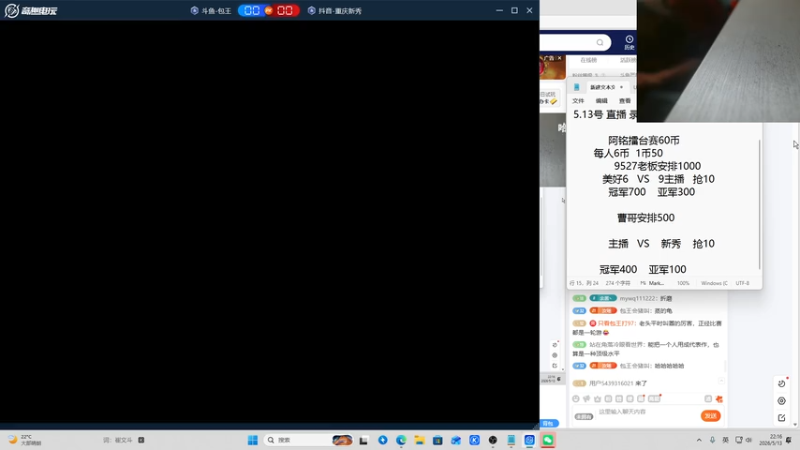Click the blue 背包 backpack button
This screenshot has height=450, width=800.
549,423
